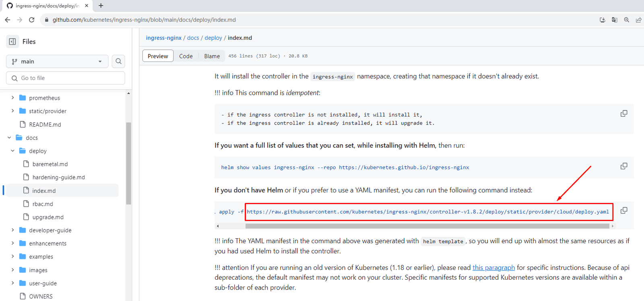Click the 'ingress-nginx' inline code namespace
644x301 pixels.
click(332, 77)
